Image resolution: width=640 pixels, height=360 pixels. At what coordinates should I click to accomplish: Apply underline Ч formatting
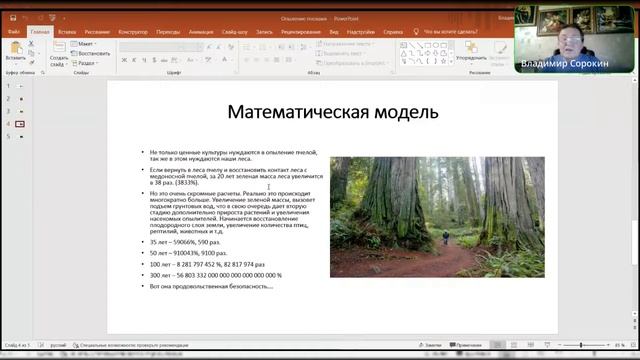tap(144, 60)
